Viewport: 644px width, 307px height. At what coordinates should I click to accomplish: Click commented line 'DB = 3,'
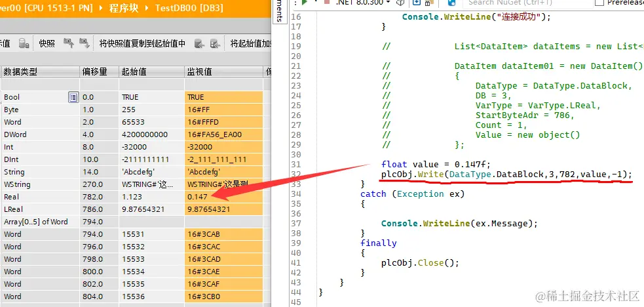[493, 95]
